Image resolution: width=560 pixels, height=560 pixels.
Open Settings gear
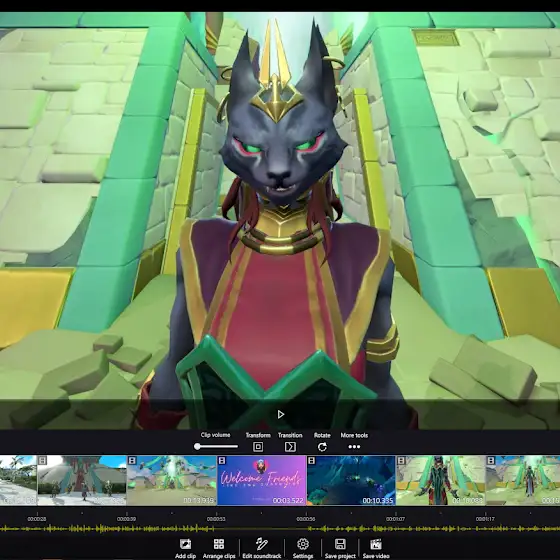tap(303, 544)
